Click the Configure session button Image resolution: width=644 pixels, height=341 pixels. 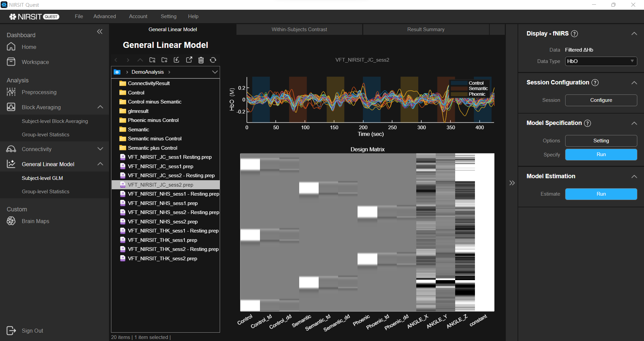[601, 100]
